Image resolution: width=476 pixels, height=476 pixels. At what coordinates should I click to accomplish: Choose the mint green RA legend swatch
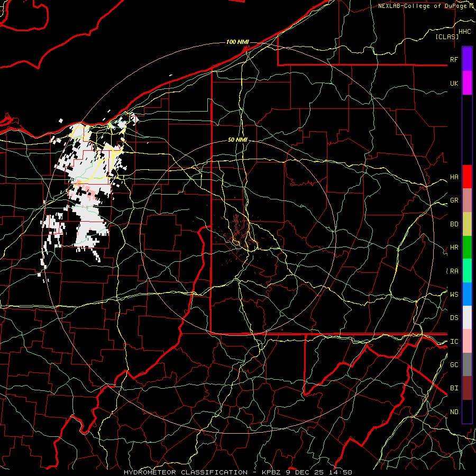point(467,271)
